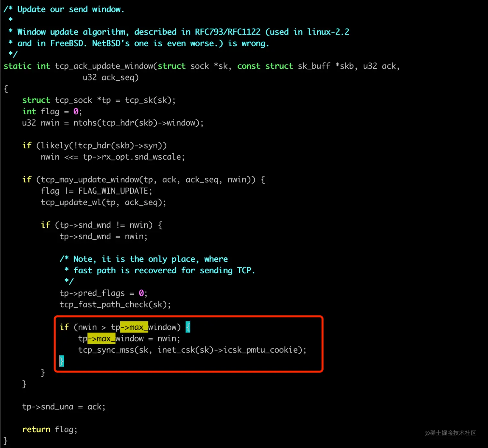Click 'tp->snd_wnd = nwin;' line

103,236
